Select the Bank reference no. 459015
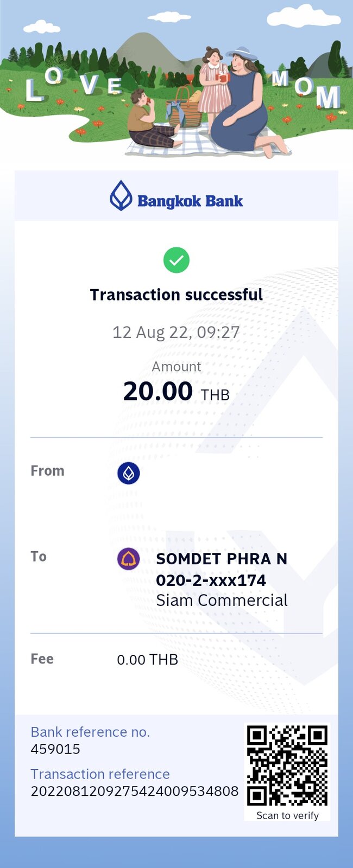Image resolution: width=353 pixels, height=868 pixels. point(55,749)
